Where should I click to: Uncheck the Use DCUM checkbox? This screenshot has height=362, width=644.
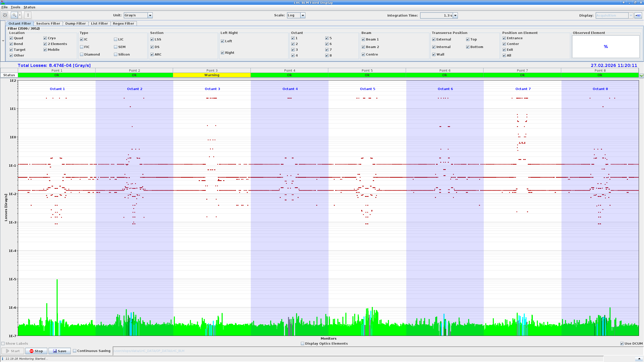click(622, 344)
